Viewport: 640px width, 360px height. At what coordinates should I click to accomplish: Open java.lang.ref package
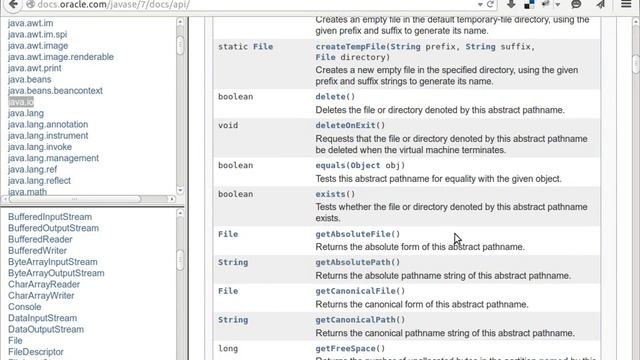click(x=33, y=169)
